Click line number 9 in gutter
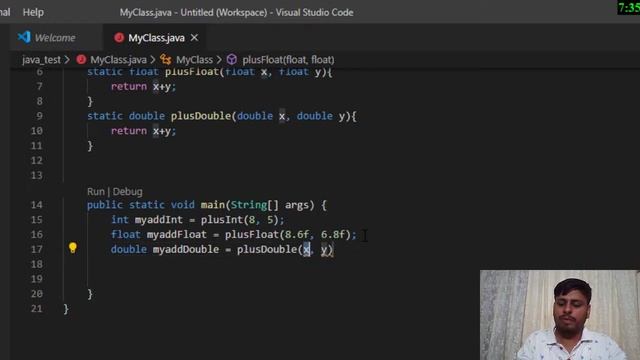This screenshot has height=360, width=640. [x=39, y=116]
